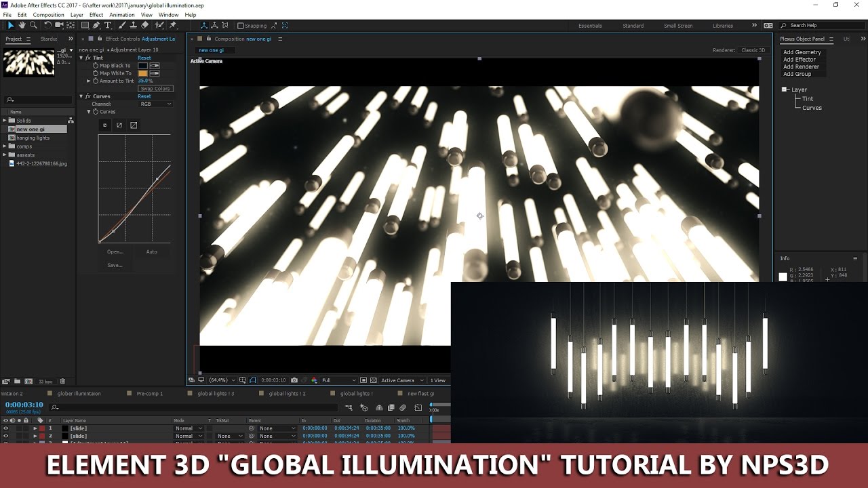Click the delete trash icon in Project panel
The height and width of the screenshot is (488, 868).
coord(63,382)
